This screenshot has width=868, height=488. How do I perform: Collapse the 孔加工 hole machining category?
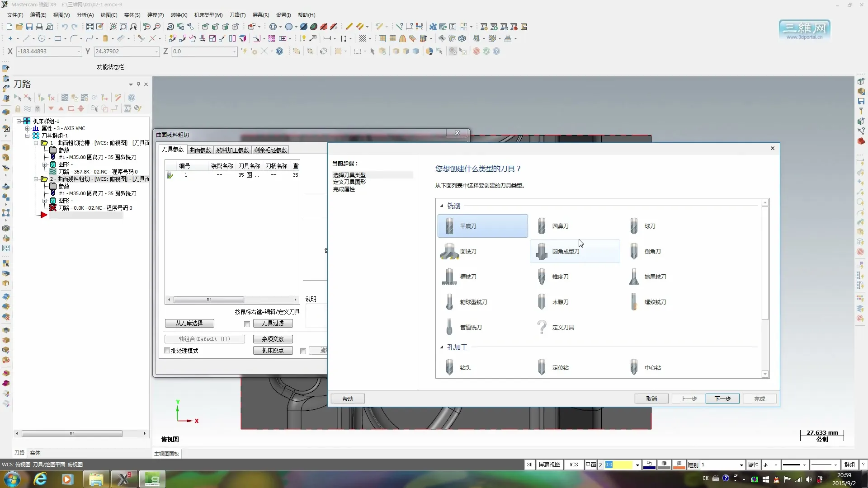(x=442, y=347)
